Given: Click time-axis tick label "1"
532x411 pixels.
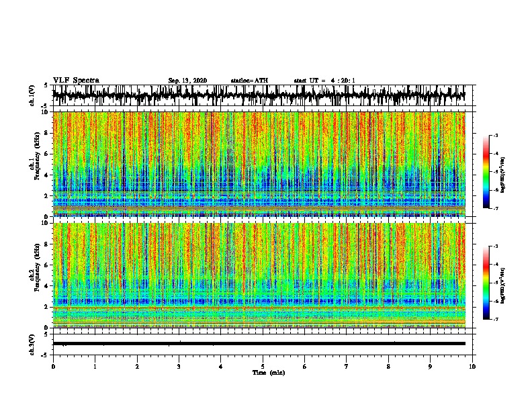Looking at the screenshot, I should pyautogui.click(x=95, y=366).
